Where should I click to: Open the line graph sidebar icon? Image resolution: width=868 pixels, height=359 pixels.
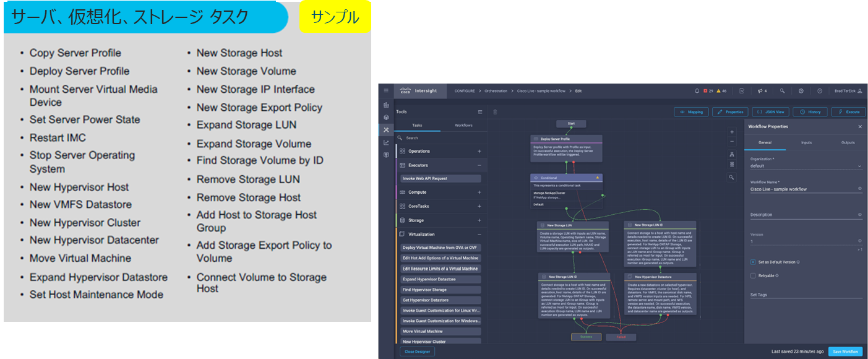click(386, 142)
